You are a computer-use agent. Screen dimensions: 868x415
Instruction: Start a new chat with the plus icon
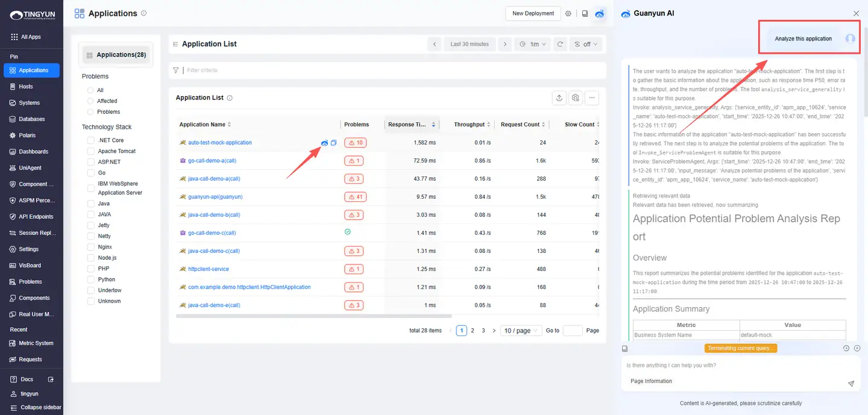pyautogui.click(x=857, y=348)
